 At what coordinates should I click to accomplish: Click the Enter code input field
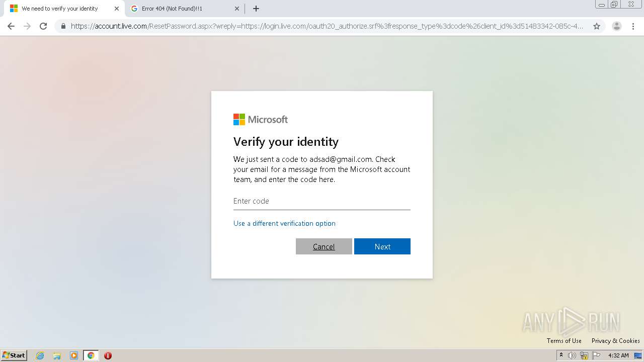click(322, 201)
